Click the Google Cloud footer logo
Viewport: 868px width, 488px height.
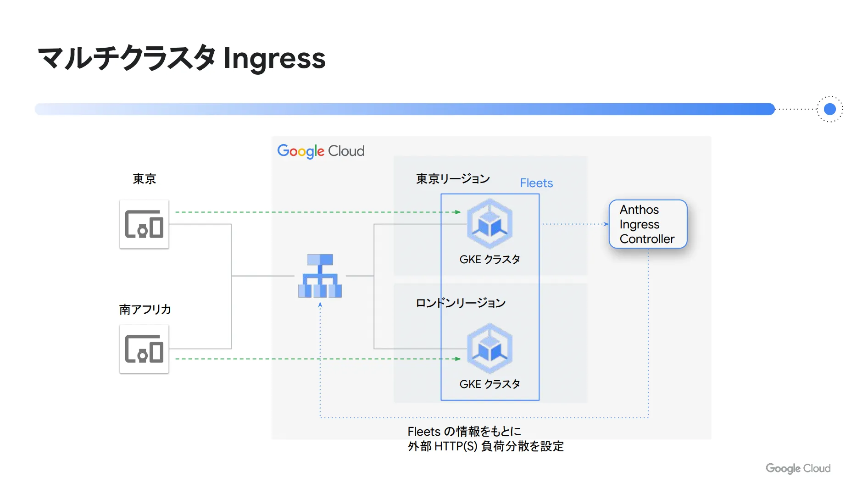click(798, 468)
